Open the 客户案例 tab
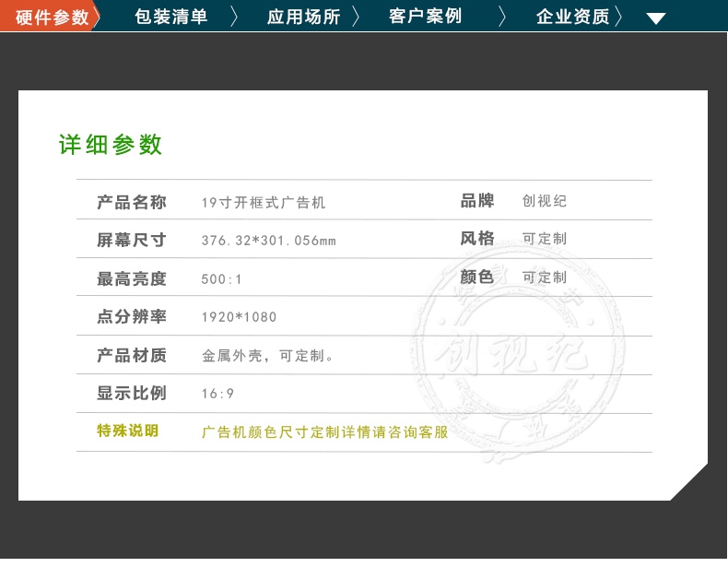Viewport: 728px width, 567px height. point(426,17)
